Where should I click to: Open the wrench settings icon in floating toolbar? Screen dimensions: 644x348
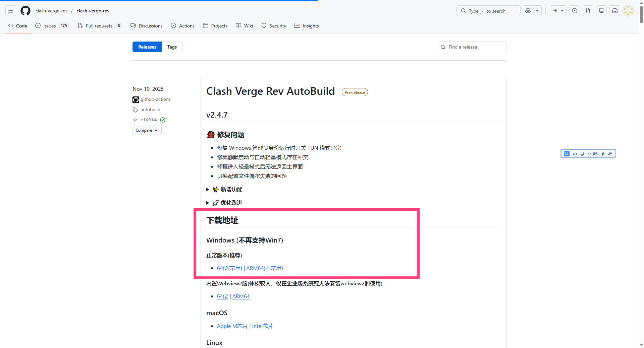(x=610, y=153)
